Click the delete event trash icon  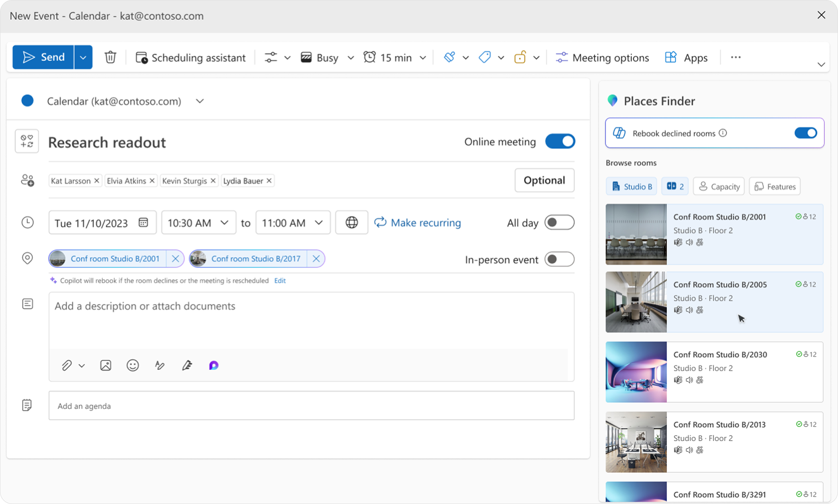coord(111,58)
